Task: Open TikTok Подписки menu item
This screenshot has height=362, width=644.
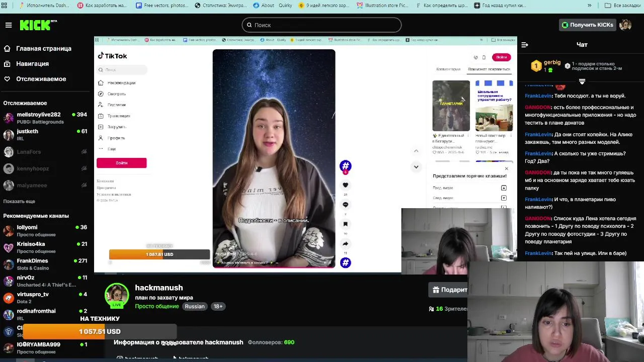Action: coord(112,105)
